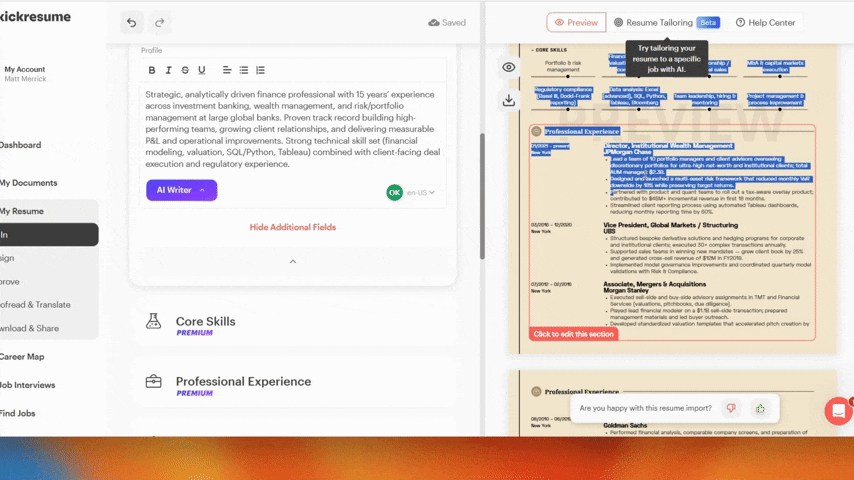Click the second resume page thumbnail
854x480 pixels.
673,403
